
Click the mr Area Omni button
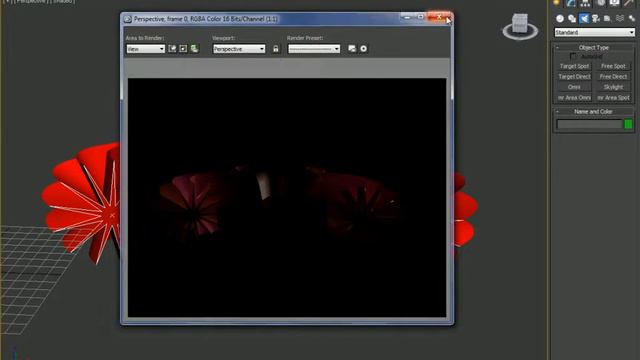tap(574, 98)
